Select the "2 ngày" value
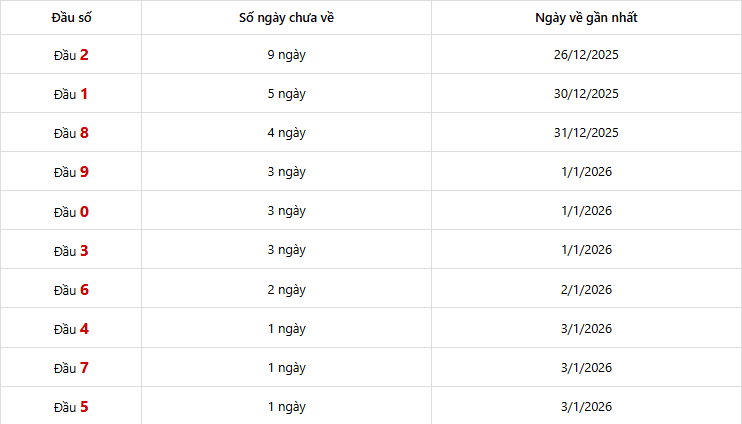 [x=286, y=290]
